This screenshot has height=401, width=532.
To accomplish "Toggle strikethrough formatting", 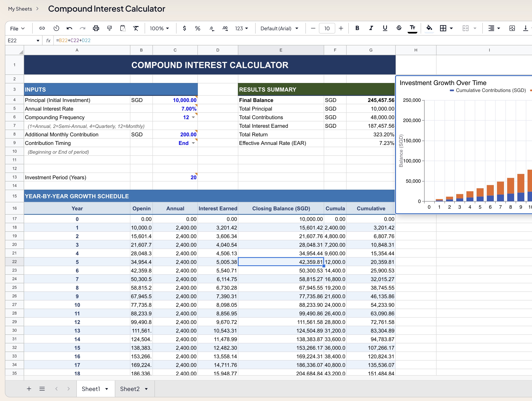I will [x=399, y=28].
